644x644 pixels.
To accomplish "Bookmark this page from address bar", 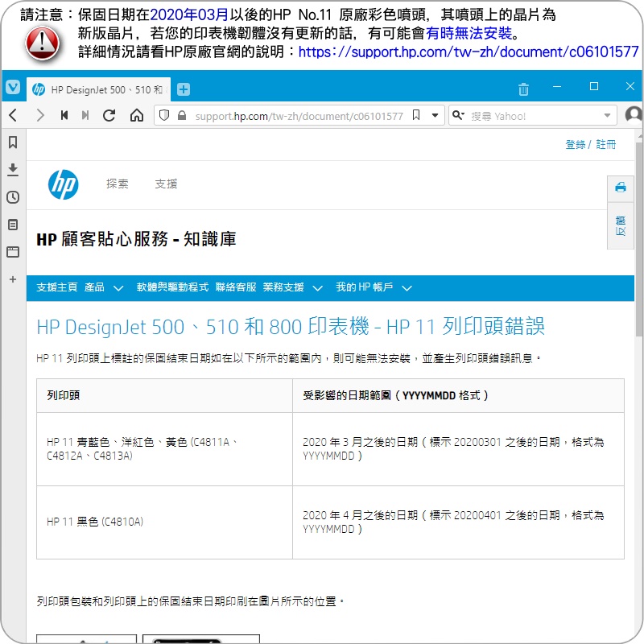I will coord(416,115).
